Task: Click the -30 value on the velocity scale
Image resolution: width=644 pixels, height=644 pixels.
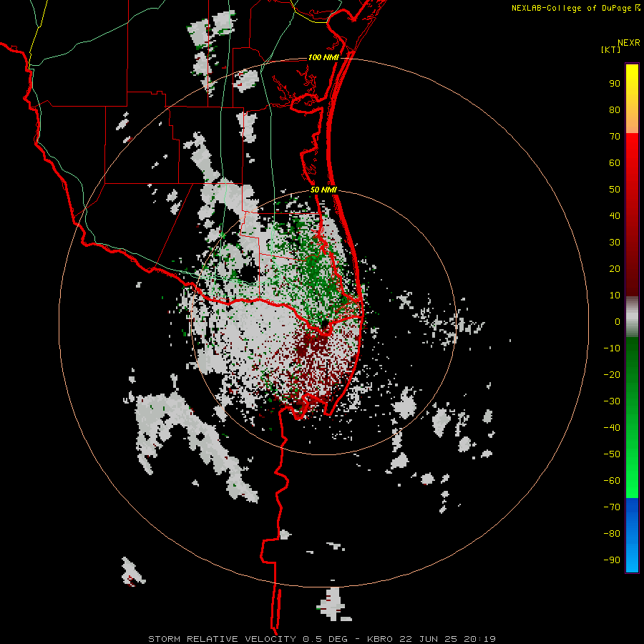Action: [x=612, y=401]
